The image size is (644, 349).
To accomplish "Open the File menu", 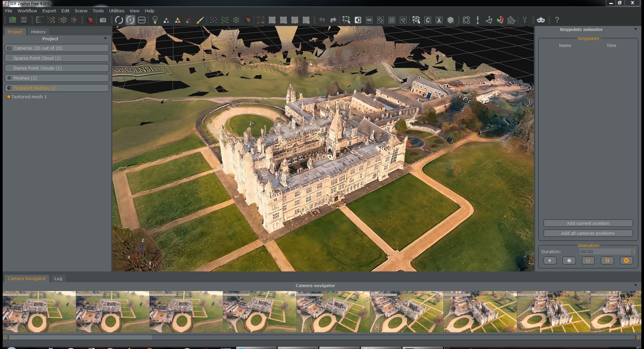I will coord(9,11).
